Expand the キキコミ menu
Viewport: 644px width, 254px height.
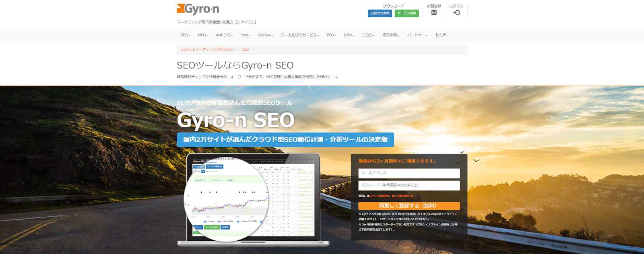[224, 35]
